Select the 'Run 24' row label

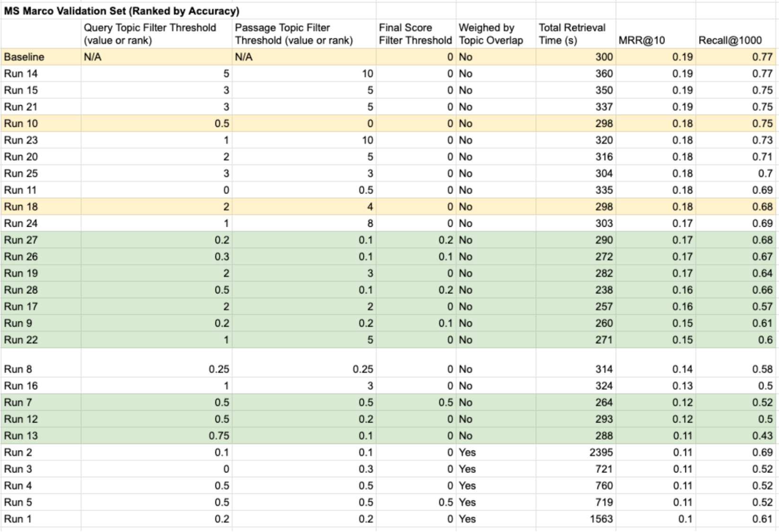(x=21, y=223)
